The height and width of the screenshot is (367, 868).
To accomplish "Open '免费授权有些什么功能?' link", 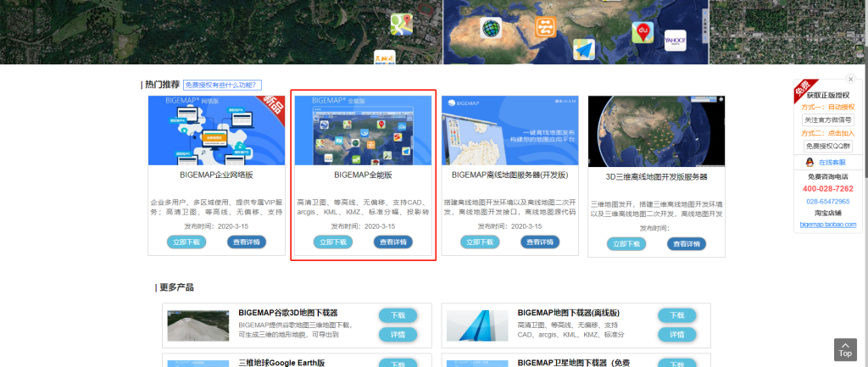I will (223, 85).
